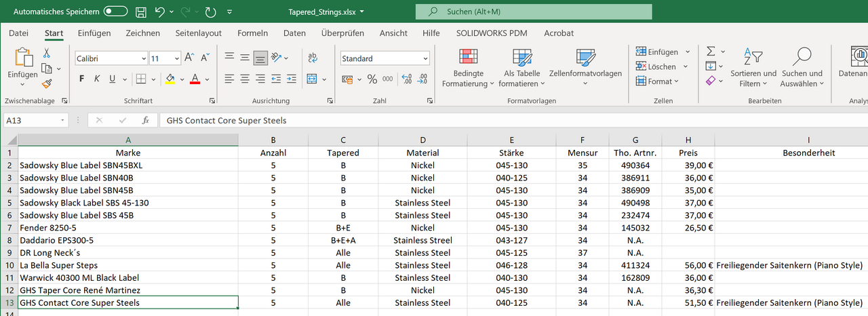Switch to the Zeichnen tab
This screenshot has width=868, height=316.
click(143, 33)
